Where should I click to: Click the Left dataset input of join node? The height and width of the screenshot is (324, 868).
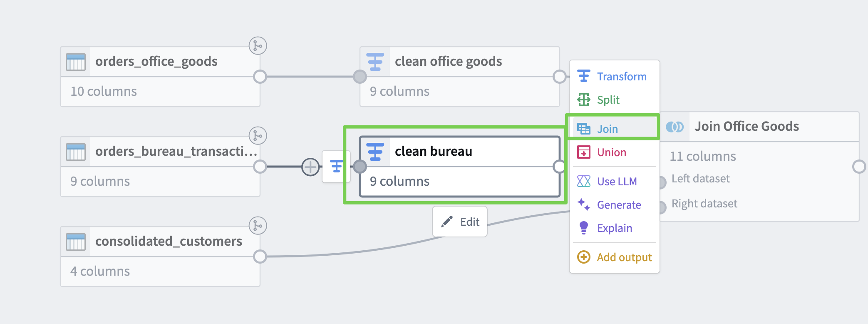coord(663,182)
